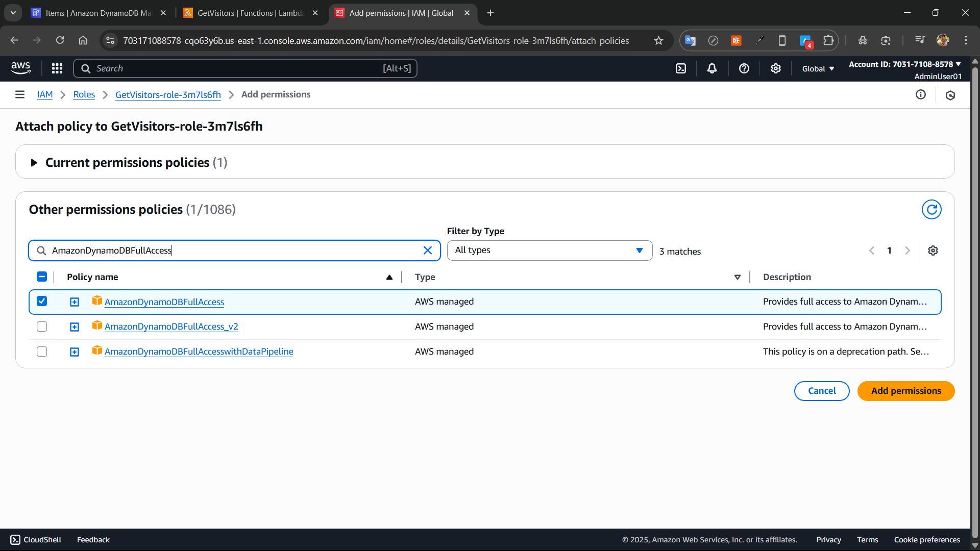
Task: Refresh the other permissions policies list
Action: click(x=932, y=209)
